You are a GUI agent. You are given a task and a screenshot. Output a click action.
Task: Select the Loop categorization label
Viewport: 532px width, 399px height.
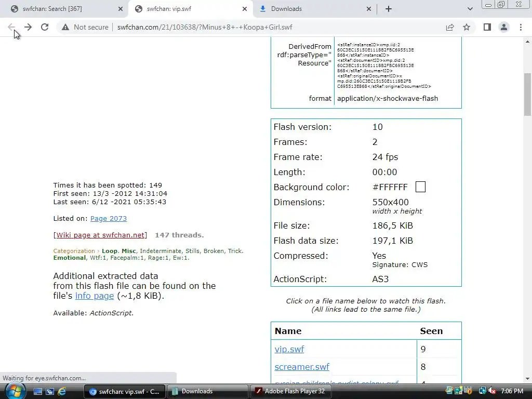click(109, 251)
